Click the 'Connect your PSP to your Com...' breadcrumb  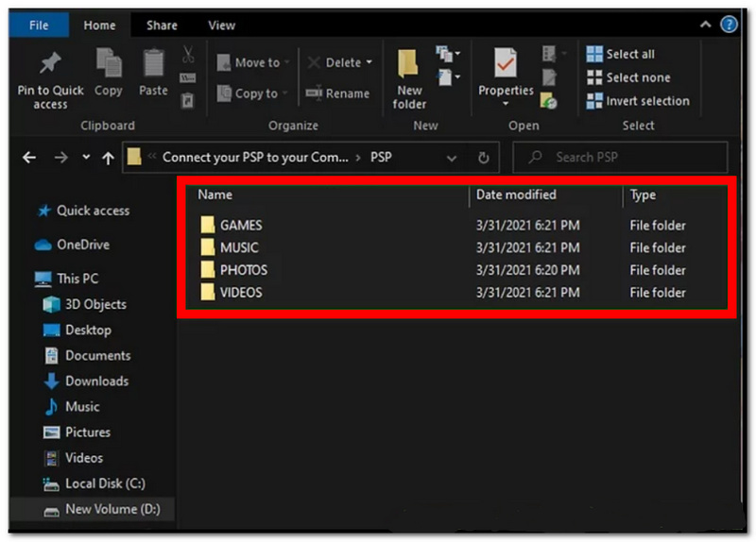click(255, 157)
